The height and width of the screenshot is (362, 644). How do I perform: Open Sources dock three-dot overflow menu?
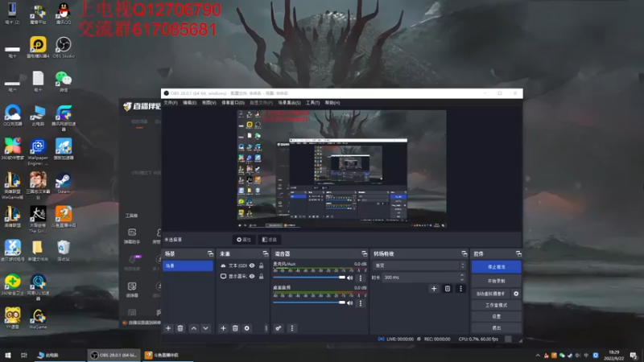[266, 328]
